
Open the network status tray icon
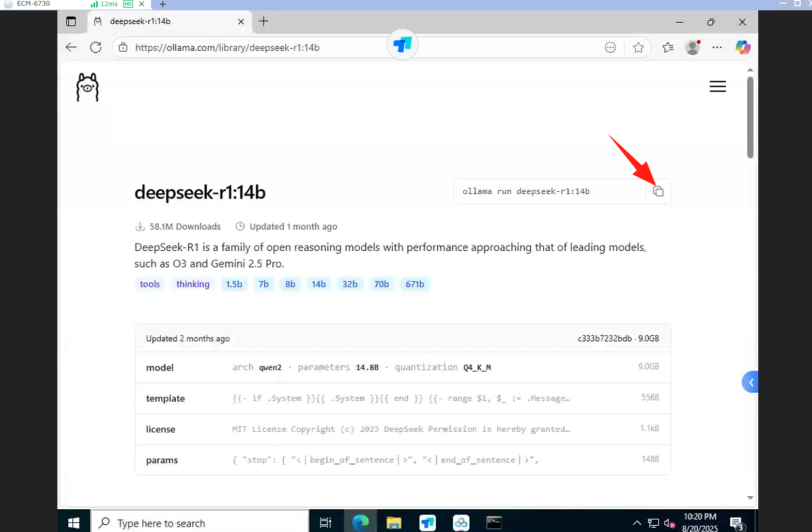coord(653,523)
